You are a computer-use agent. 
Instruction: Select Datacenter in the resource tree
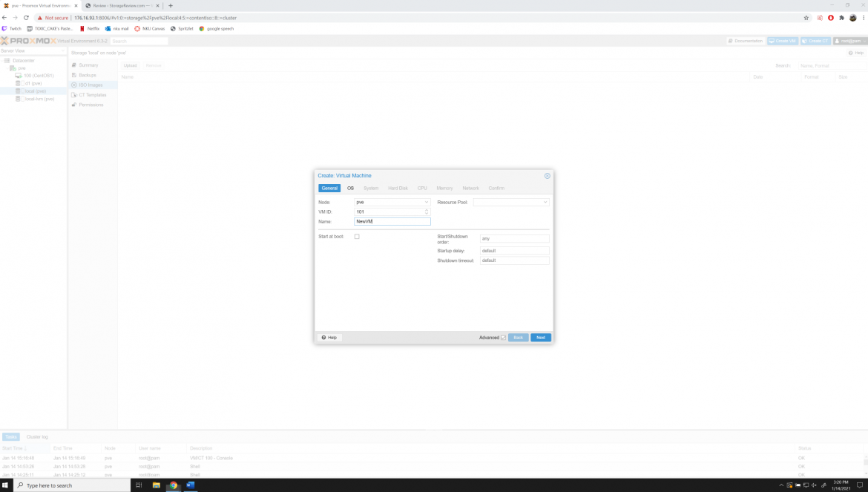(x=24, y=60)
